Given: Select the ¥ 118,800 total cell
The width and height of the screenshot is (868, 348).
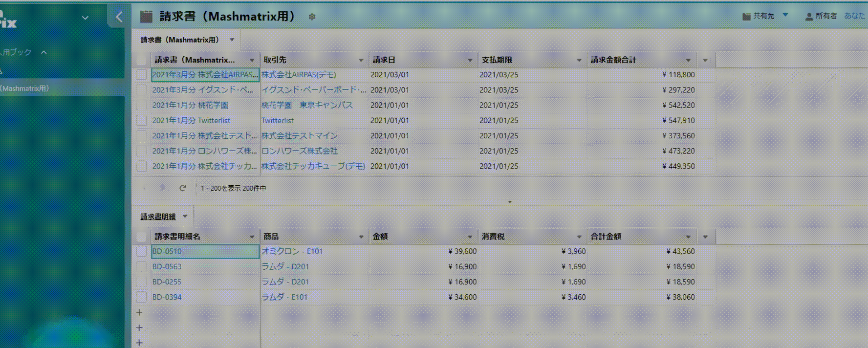Looking at the screenshot, I should point(642,75).
